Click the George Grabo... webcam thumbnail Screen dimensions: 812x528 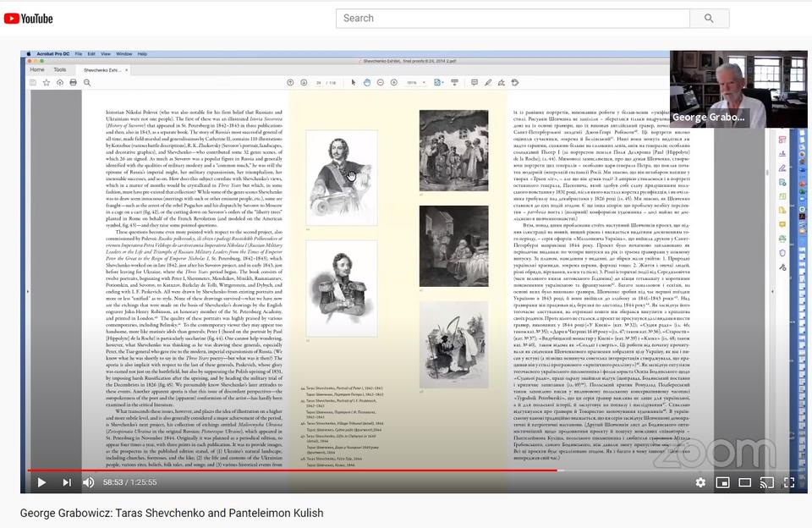point(738,89)
